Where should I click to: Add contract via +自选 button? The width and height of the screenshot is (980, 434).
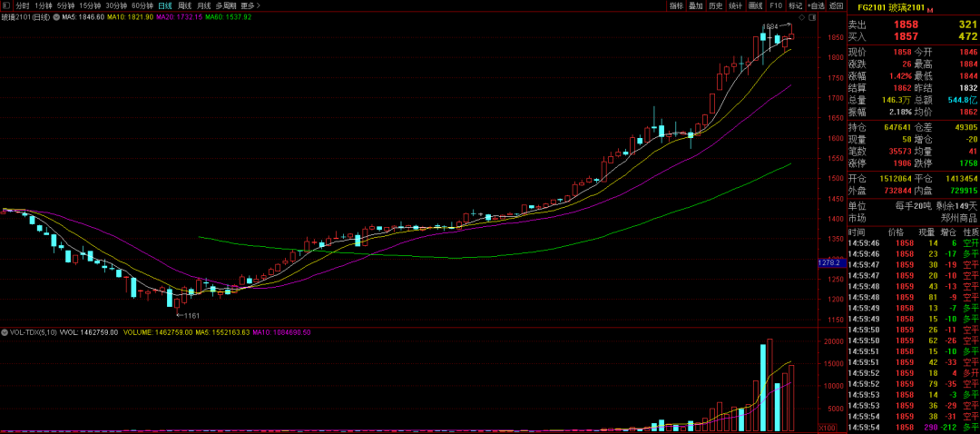coord(816,5)
